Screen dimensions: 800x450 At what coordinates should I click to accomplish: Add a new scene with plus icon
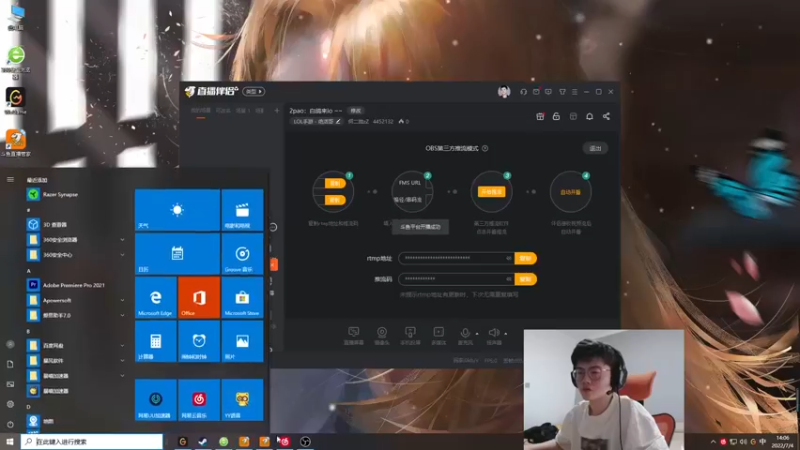point(277,110)
